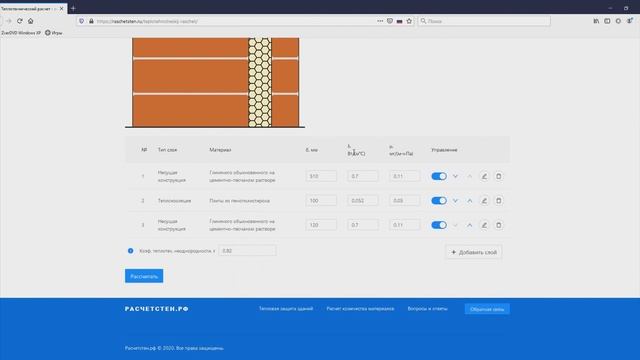
Task: Click the blue info icon near coefficient
Action: tap(131, 251)
